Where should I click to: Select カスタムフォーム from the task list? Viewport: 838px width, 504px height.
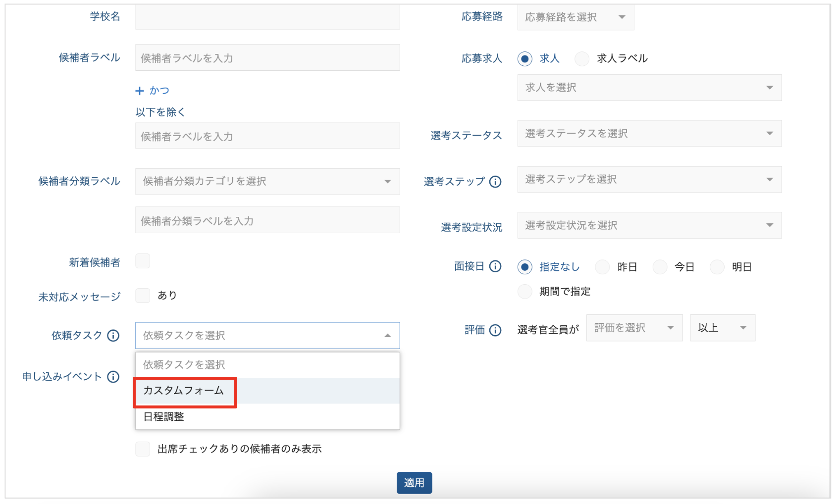(x=184, y=391)
